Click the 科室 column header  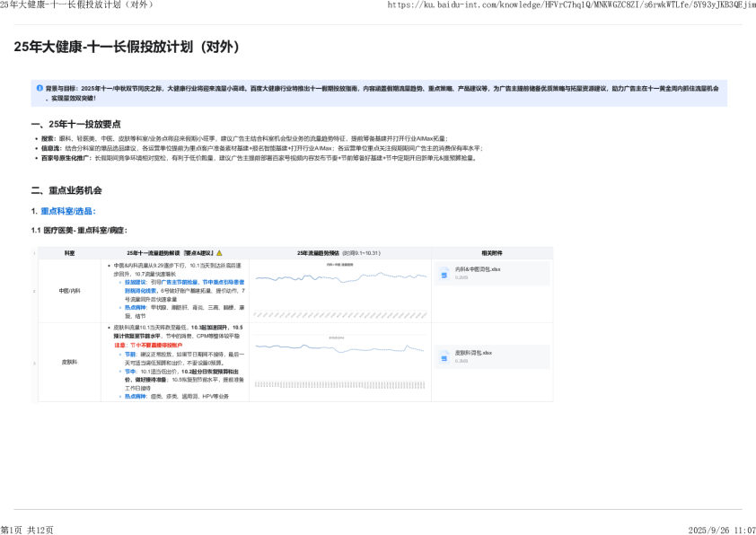[x=69, y=253]
